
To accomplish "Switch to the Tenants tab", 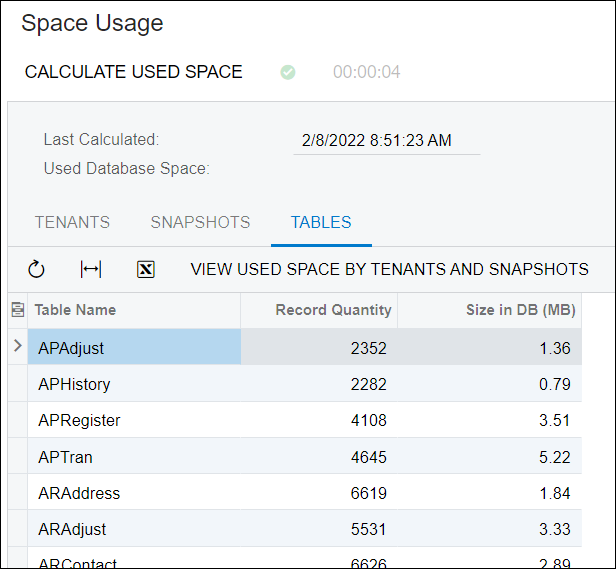I will point(72,222).
